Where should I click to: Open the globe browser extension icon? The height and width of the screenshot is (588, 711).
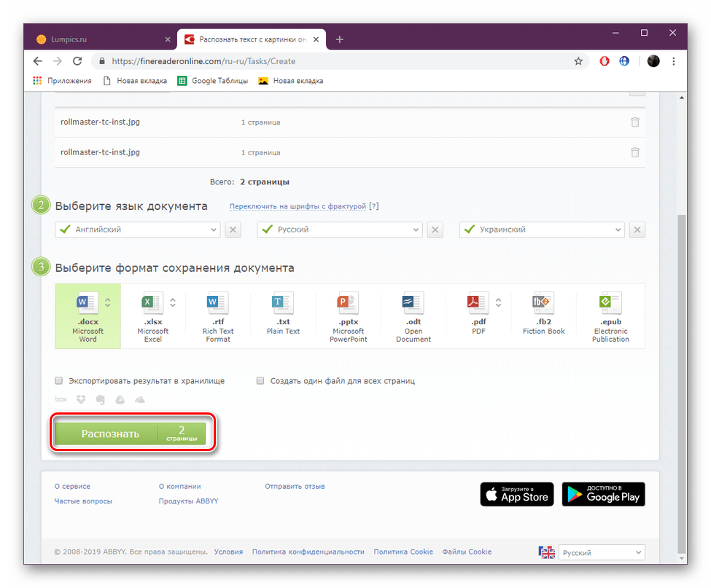pos(624,61)
